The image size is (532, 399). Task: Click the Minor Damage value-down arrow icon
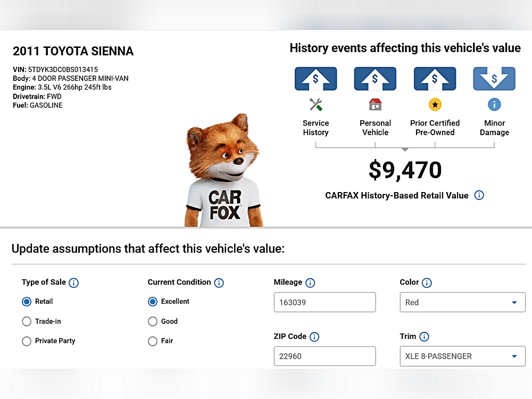pos(494,79)
